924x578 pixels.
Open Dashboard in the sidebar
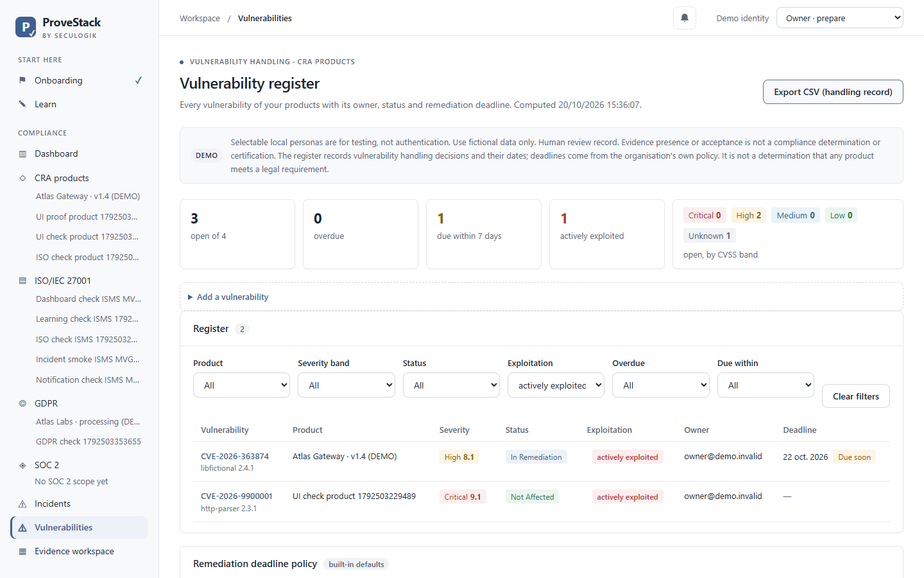tap(80, 154)
